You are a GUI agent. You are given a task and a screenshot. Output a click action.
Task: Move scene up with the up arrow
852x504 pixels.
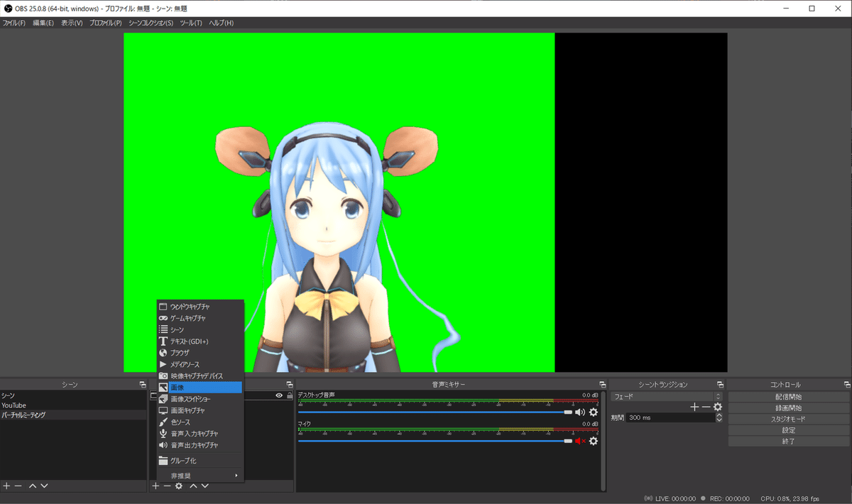pyautogui.click(x=32, y=486)
